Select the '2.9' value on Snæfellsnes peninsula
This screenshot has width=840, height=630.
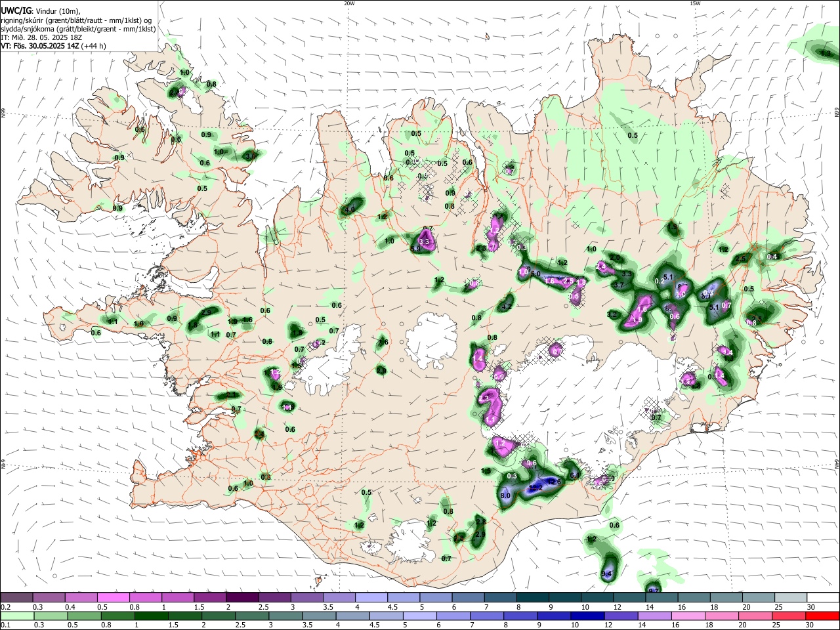[207, 312]
